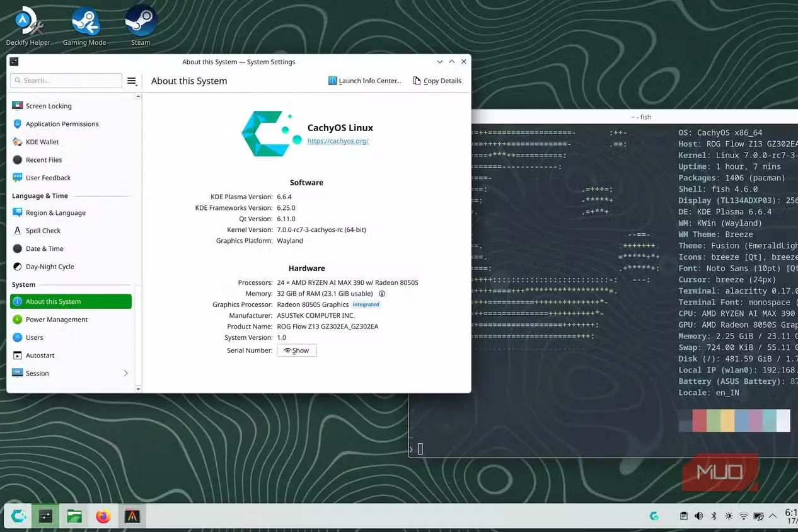
Task: Click the System Settings window menu icon
Action: [14, 62]
